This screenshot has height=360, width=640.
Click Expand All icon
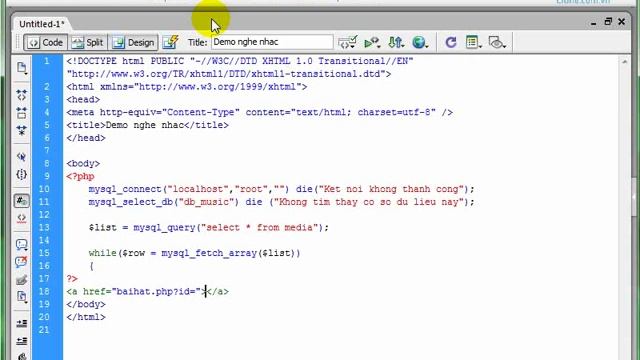[x=22, y=131]
